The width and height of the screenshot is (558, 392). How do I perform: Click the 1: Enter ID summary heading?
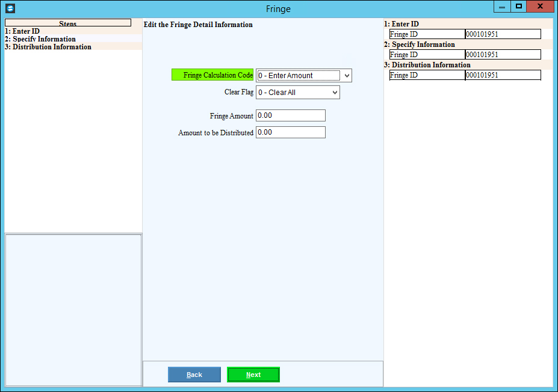click(401, 24)
